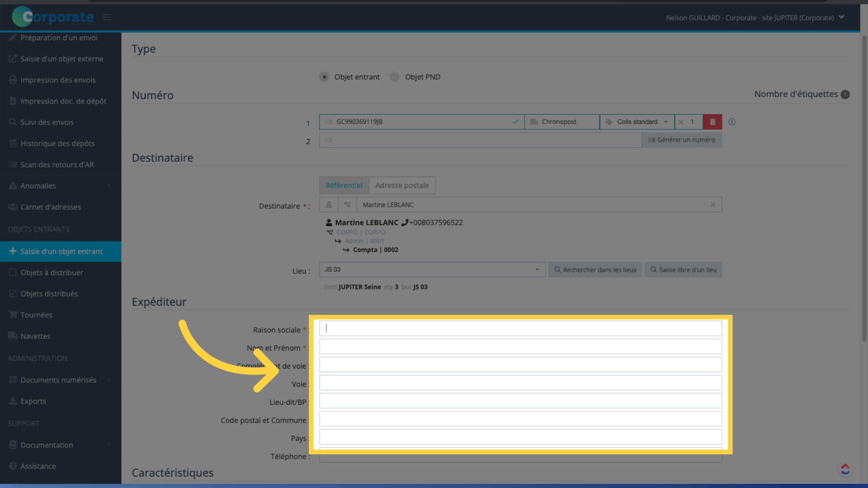Viewport: 868px width, 488px height.
Task: Toggle the Destinataire clear button (X)
Action: pos(713,204)
